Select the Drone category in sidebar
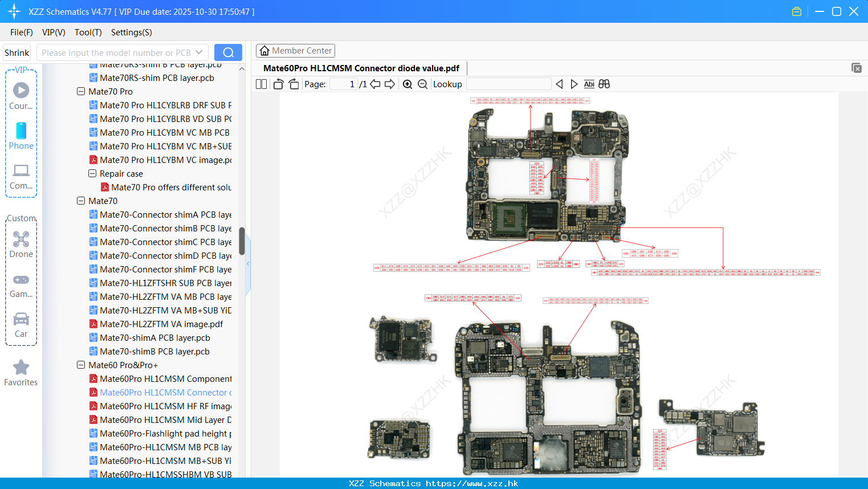This screenshot has width=868, height=489. (x=21, y=244)
